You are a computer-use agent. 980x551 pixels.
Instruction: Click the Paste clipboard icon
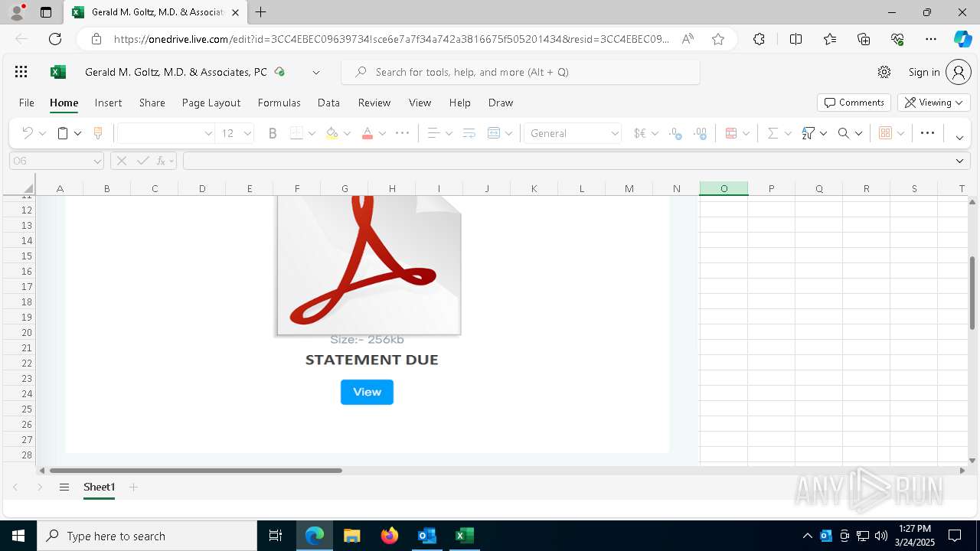63,133
